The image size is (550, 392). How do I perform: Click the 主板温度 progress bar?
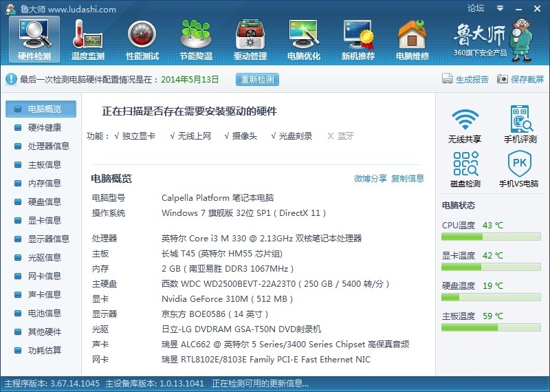pyautogui.click(x=491, y=327)
